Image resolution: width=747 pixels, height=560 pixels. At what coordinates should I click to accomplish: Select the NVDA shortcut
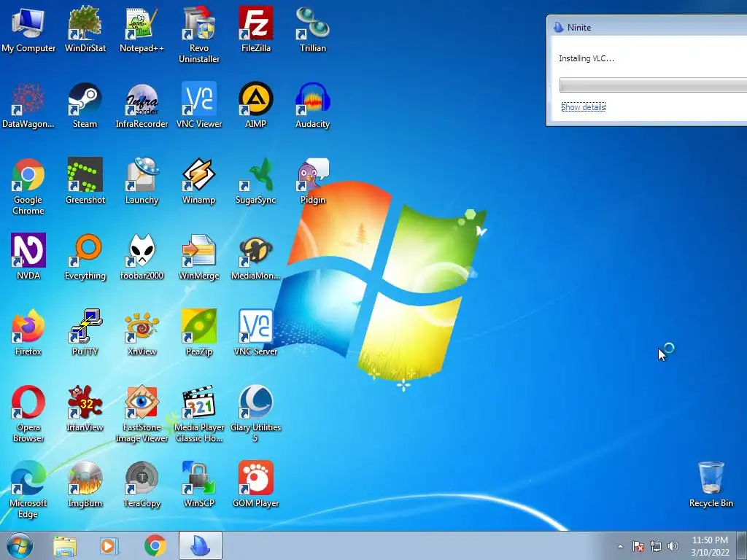coord(28,257)
